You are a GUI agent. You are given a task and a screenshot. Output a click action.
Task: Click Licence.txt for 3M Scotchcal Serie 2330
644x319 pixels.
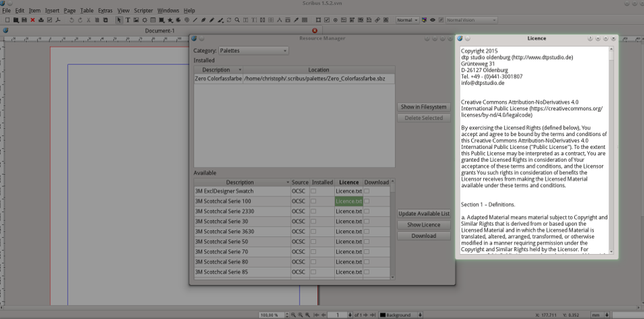click(x=348, y=211)
